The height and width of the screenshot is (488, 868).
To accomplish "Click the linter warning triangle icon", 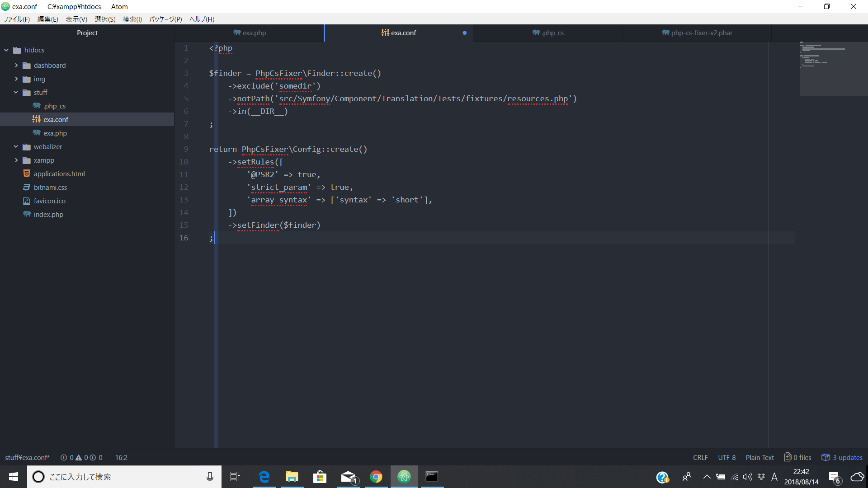I will 79,457.
